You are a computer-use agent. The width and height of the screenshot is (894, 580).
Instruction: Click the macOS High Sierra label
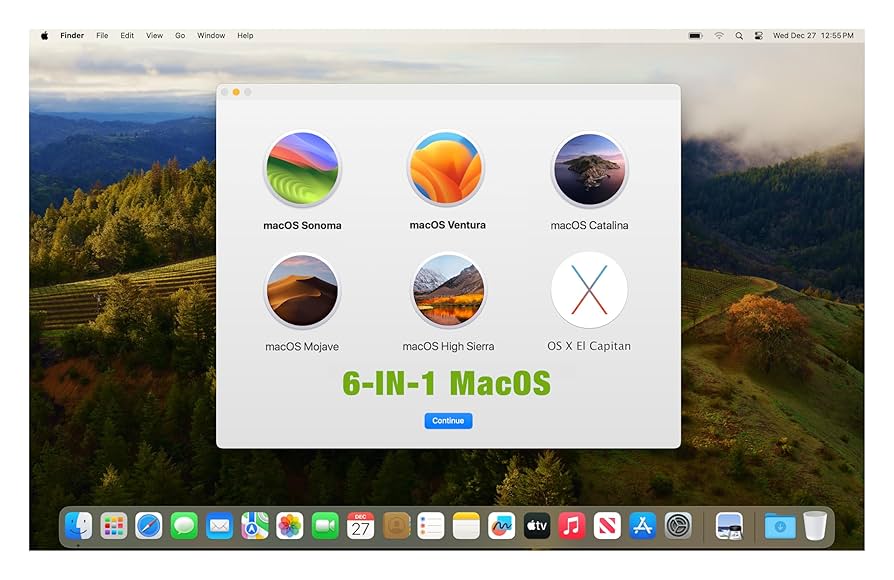coord(448,346)
